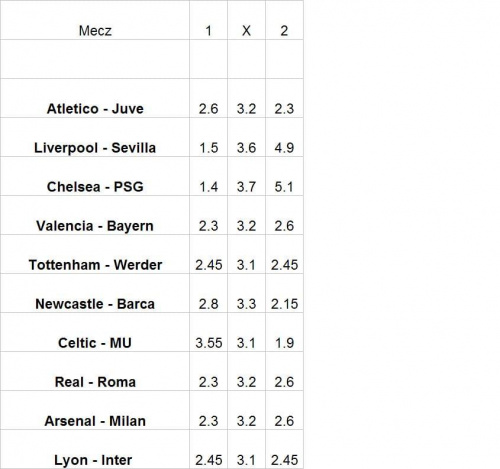
Task: Click Atletico - Juve home odds 2.6
Action: pos(209,98)
